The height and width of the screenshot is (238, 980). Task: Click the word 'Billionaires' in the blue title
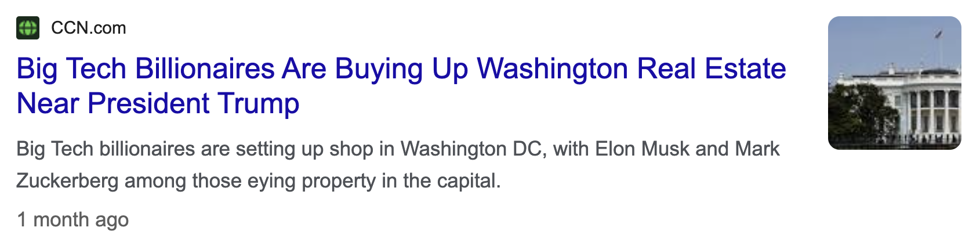204,68
